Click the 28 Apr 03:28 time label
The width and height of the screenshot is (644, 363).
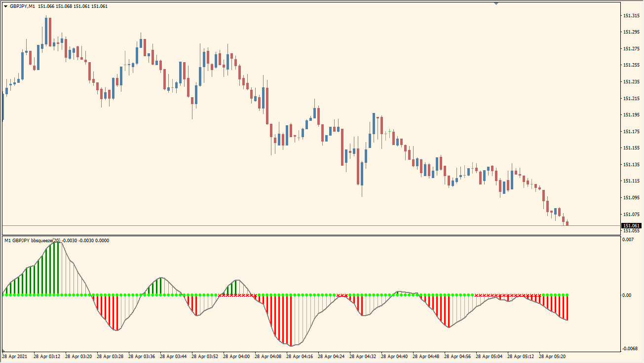click(x=111, y=356)
